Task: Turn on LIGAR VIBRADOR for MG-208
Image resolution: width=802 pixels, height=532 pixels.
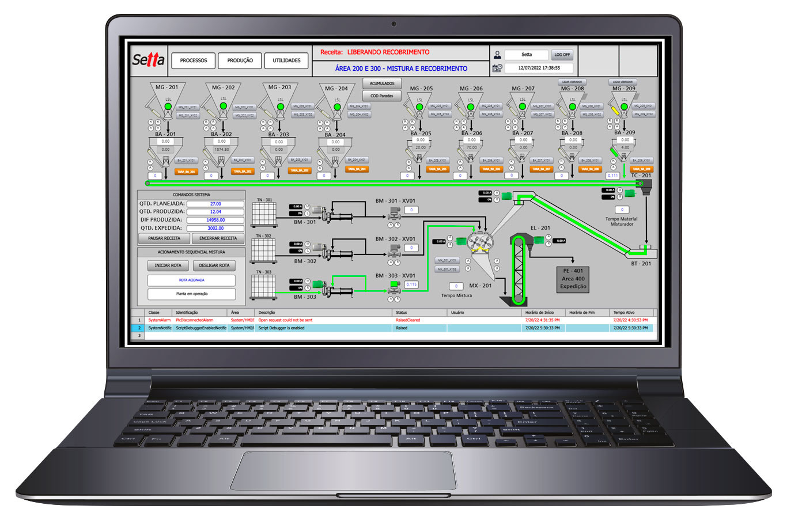Action: (572, 82)
